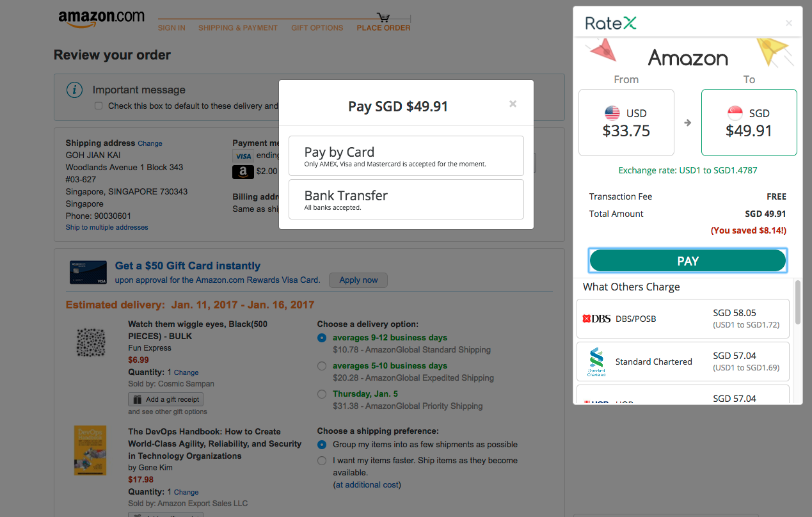
Task: Click the Exchange rate USD1 to SGD1.4787 text
Action: pyautogui.click(x=688, y=171)
